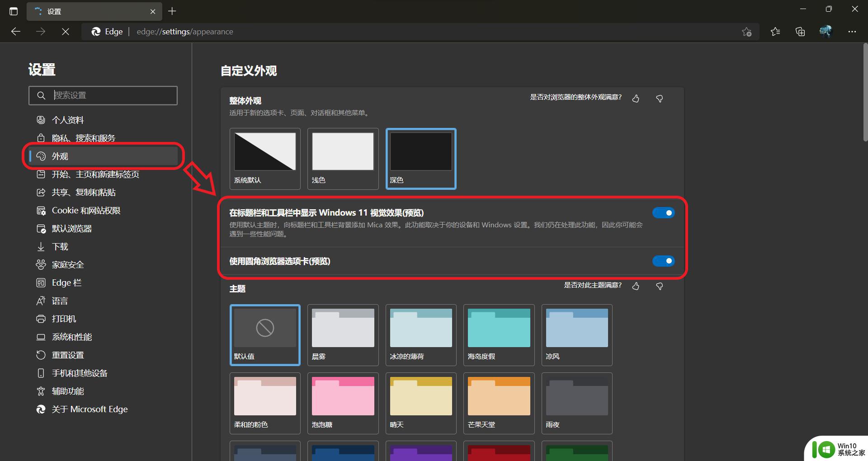868x461 pixels.
Task: Select the 海岛度假 theme
Action: tap(499, 335)
